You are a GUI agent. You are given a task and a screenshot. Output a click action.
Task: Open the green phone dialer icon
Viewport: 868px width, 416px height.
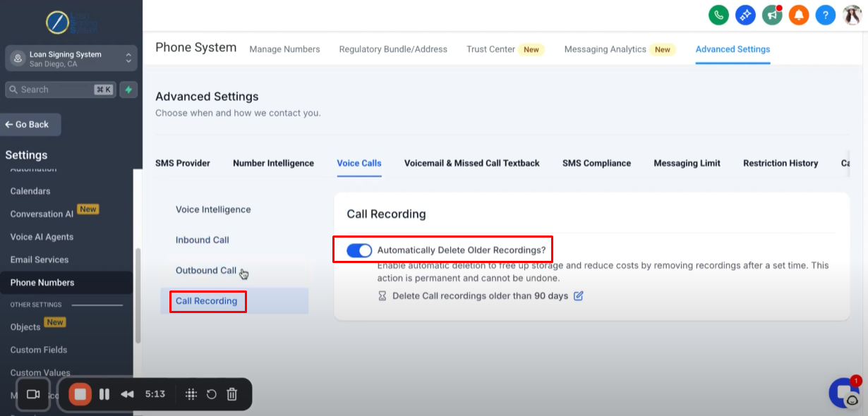tap(718, 15)
